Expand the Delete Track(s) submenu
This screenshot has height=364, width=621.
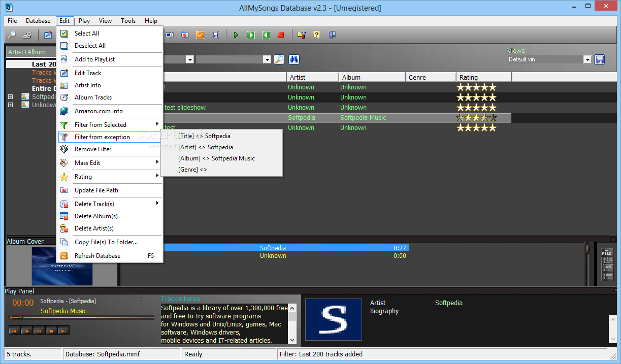click(110, 204)
